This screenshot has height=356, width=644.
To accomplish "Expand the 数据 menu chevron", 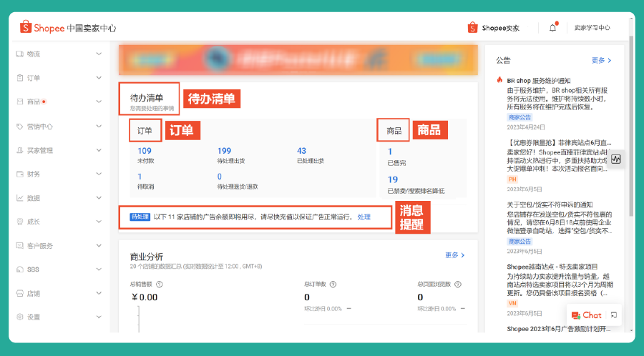I will (x=99, y=198).
